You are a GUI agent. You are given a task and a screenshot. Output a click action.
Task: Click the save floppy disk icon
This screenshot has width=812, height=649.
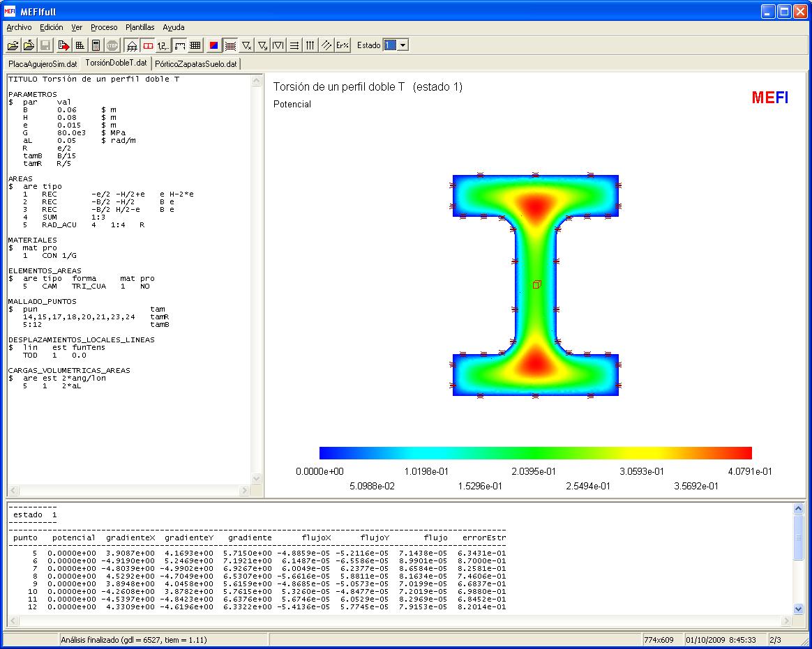click(45, 45)
